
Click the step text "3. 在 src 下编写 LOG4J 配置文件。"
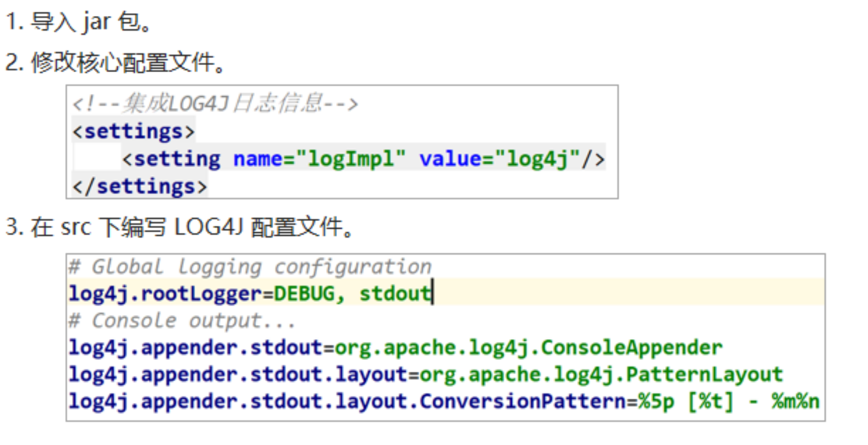[x=180, y=227]
